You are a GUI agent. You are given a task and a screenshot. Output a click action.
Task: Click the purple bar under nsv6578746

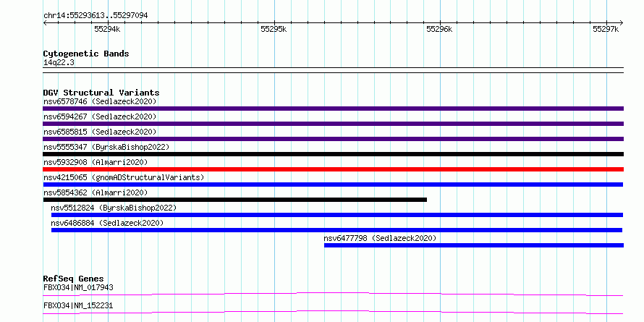(333, 109)
